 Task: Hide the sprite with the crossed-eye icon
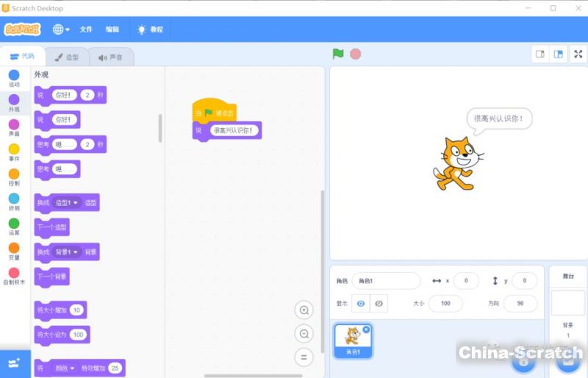379,303
